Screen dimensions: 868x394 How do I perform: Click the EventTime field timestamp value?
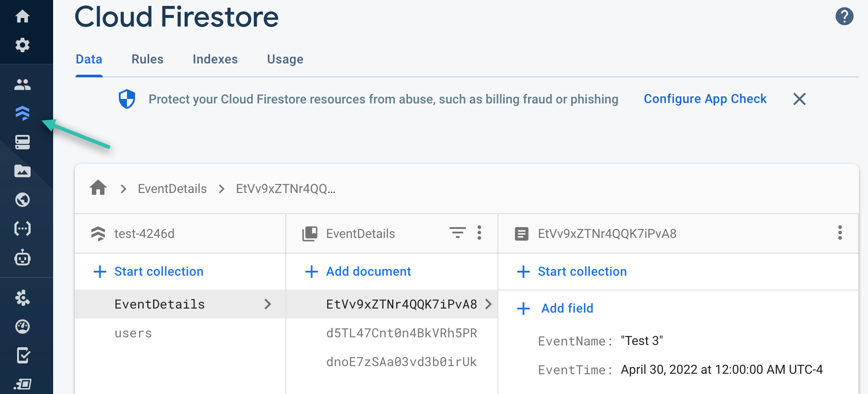click(722, 370)
